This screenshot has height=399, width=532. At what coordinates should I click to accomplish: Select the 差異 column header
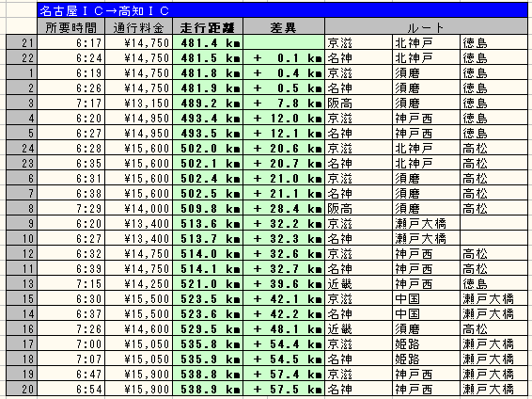coord(284,27)
